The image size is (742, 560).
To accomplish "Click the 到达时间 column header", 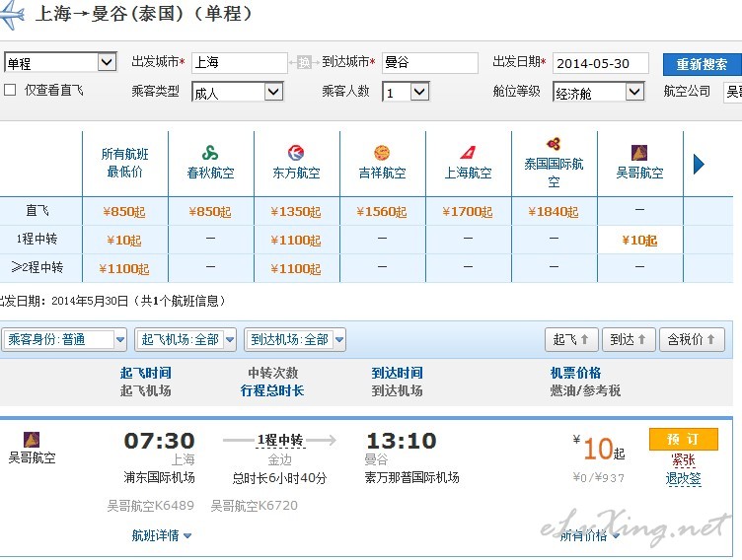I will pos(397,373).
